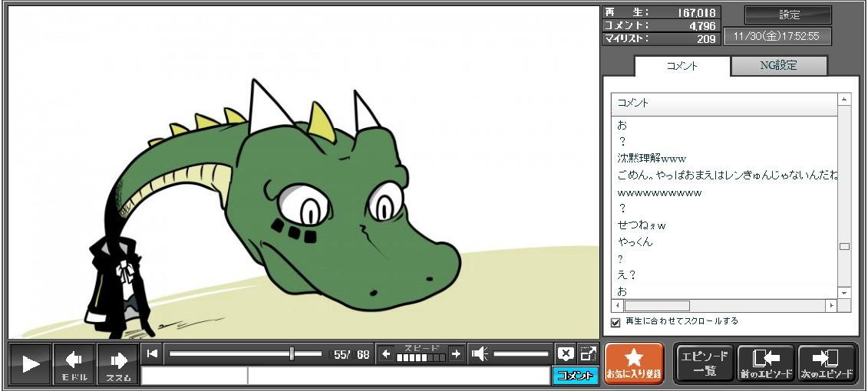Uncheck 再生に合わせてスクロールする checkbox
Image resolution: width=868 pixels, height=391 pixels.
tap(616, 322)
